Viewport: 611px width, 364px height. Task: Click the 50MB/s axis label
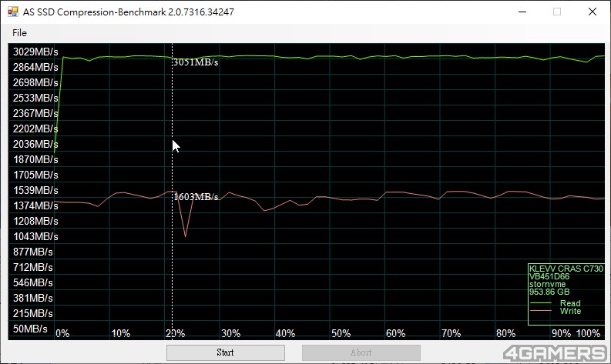(x=30, y=329)
